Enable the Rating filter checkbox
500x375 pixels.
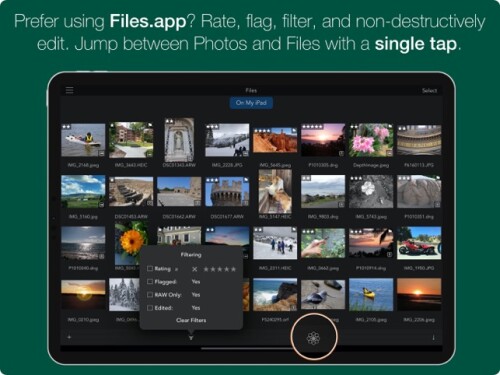150,268
